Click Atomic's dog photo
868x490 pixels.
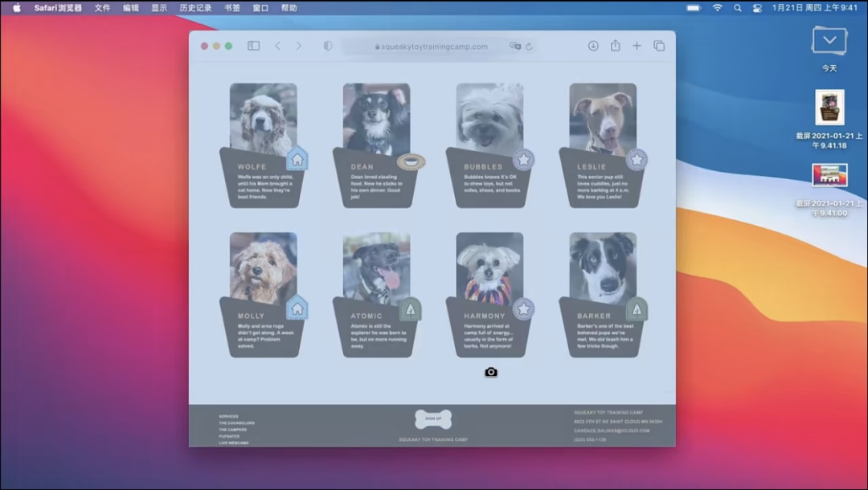point(376,267)
